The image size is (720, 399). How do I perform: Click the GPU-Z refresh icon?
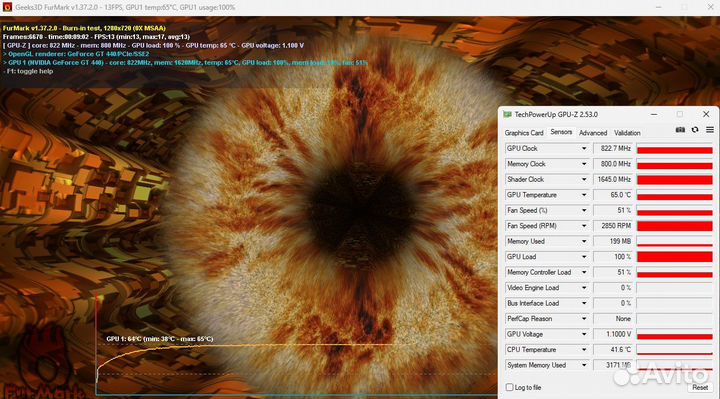pos(695,130)
